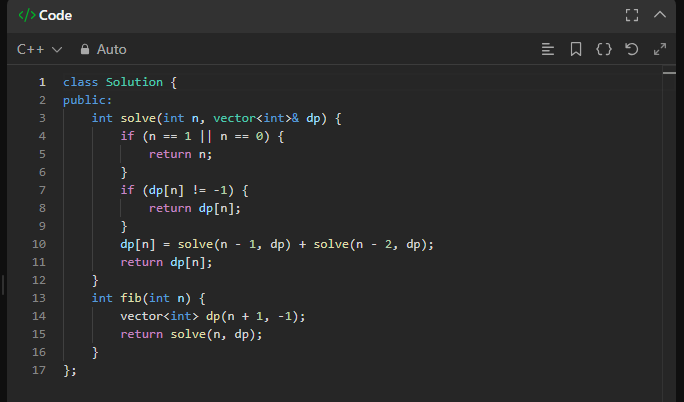Image resolution: width=684 pixels, height=402 pixels.
Task: Expand the editor with the diagonal arrows icon
Action: pyautogui.click(x=660, y=49)
